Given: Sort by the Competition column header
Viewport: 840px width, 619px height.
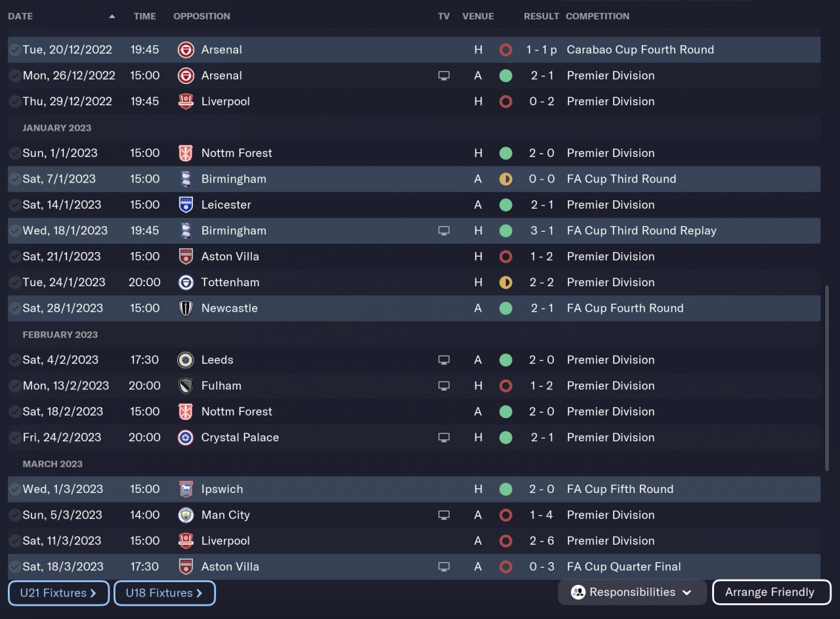Looking at the screenshot, I should 597,16.
